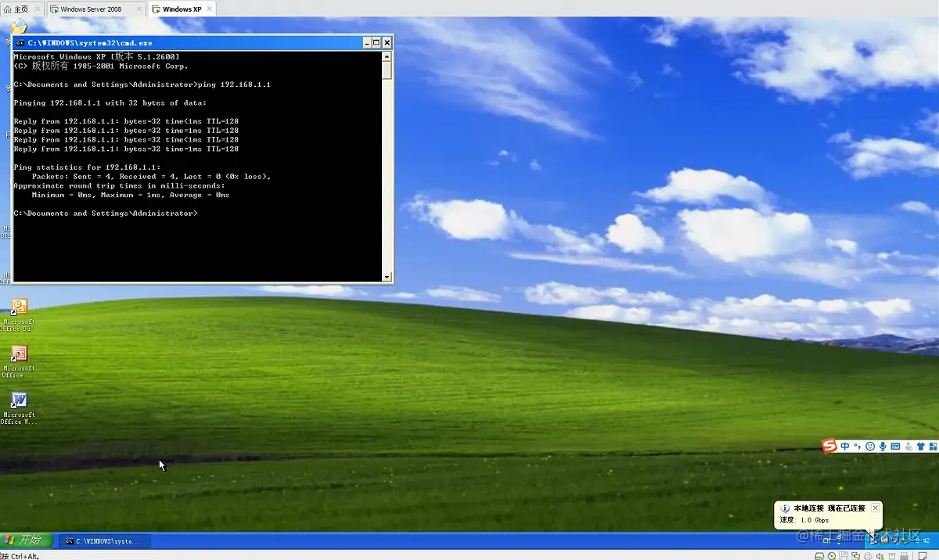Click the 'ping 192.168.1.1' command line

[x=142, y=84]
